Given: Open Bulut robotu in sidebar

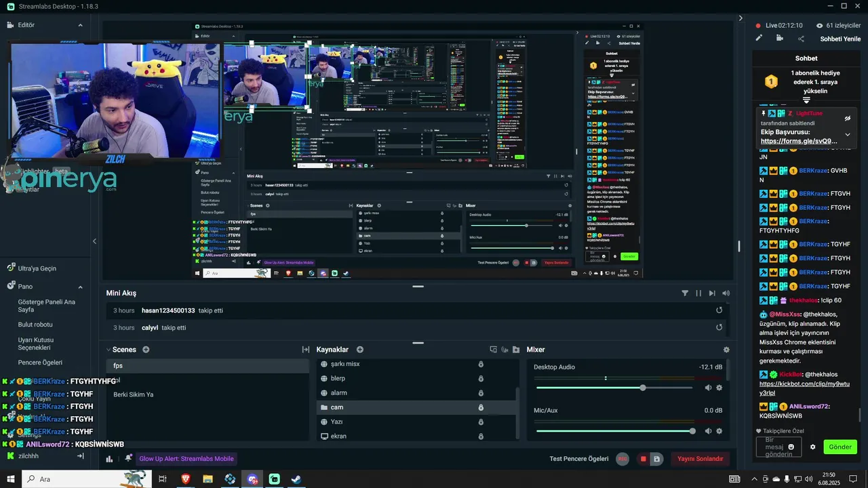Looking at the screenshot, I should pyautogui.click(x=35, y=325).
